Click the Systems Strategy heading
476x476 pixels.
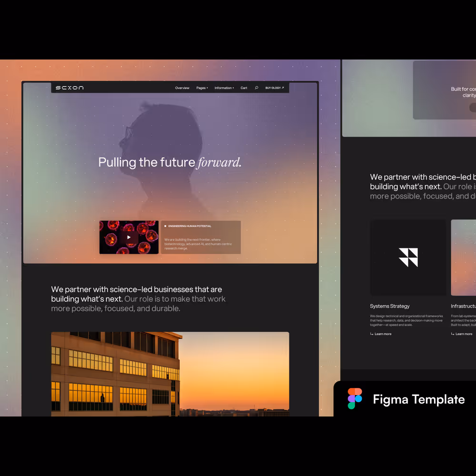coord(389,306)
